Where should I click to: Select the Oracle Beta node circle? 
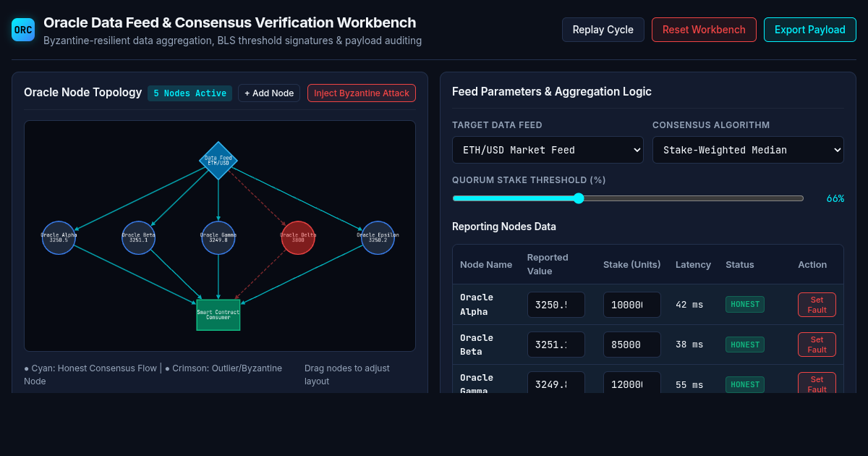138,237
